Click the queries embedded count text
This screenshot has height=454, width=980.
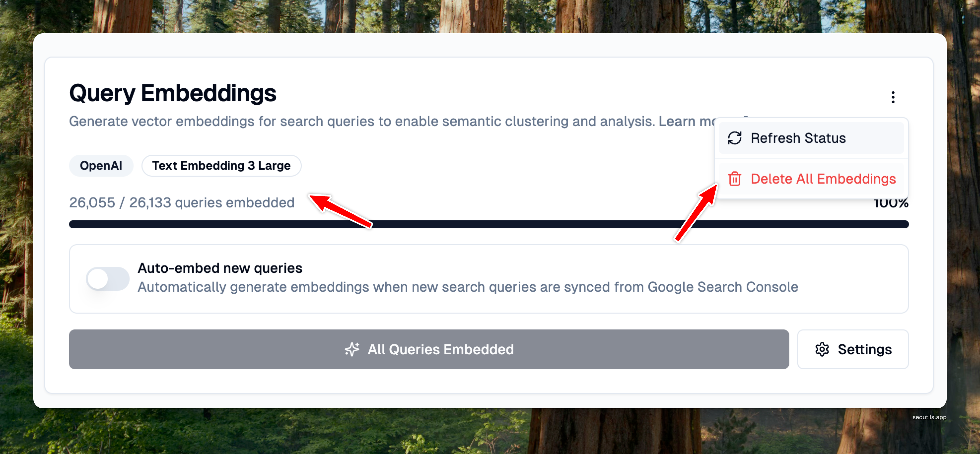pyautogui.click(x=181, y=203)
